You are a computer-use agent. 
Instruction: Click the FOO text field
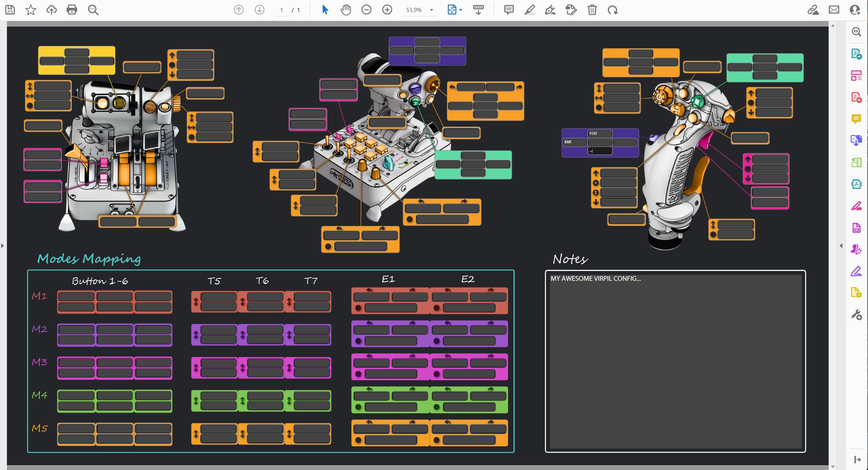(x=600, y=133)
